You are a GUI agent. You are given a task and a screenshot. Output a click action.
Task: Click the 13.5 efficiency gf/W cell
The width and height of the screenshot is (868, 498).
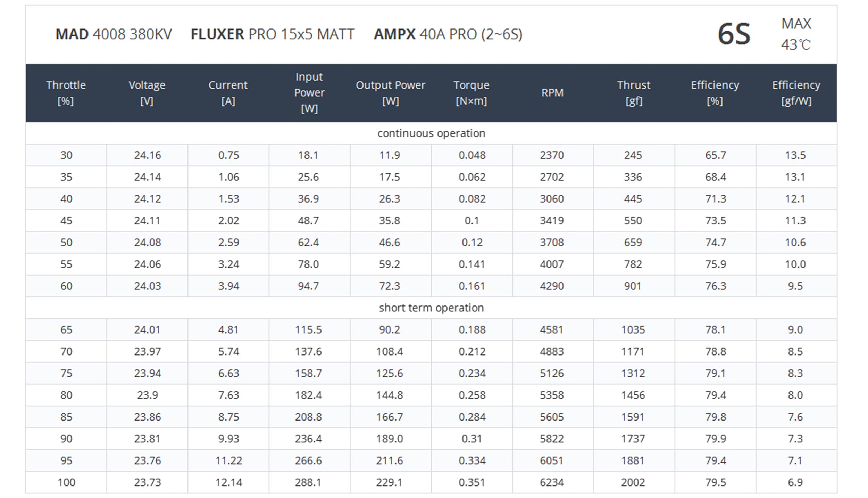[x=796, y=155]
